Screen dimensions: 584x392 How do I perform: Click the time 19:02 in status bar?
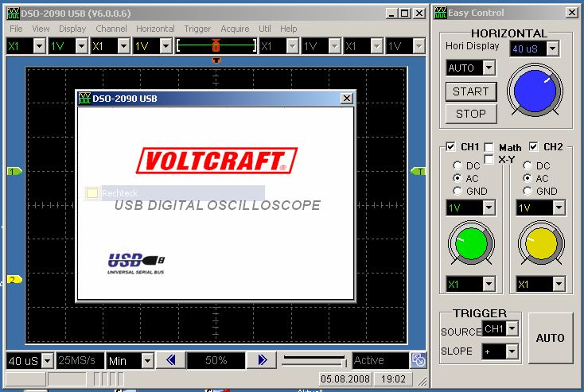coord(393,379)
